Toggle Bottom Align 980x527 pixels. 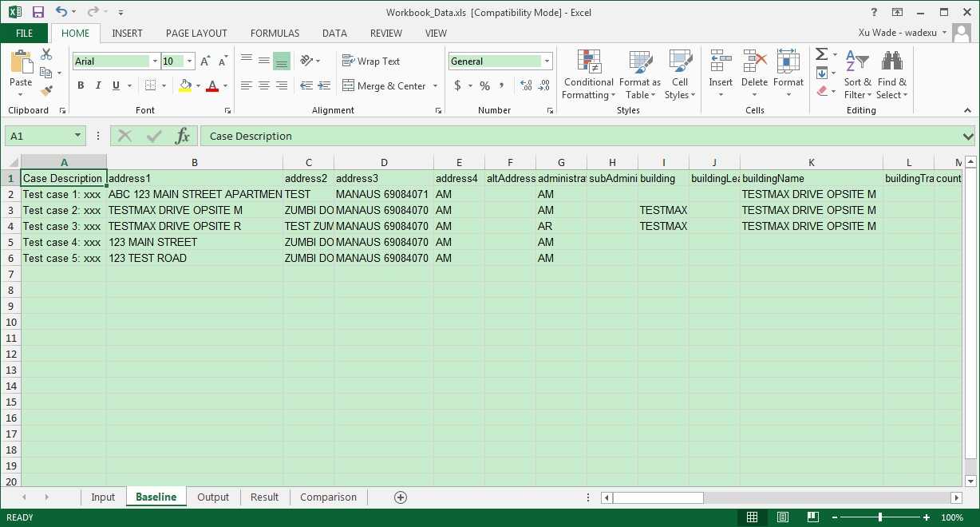click(282, 61)
